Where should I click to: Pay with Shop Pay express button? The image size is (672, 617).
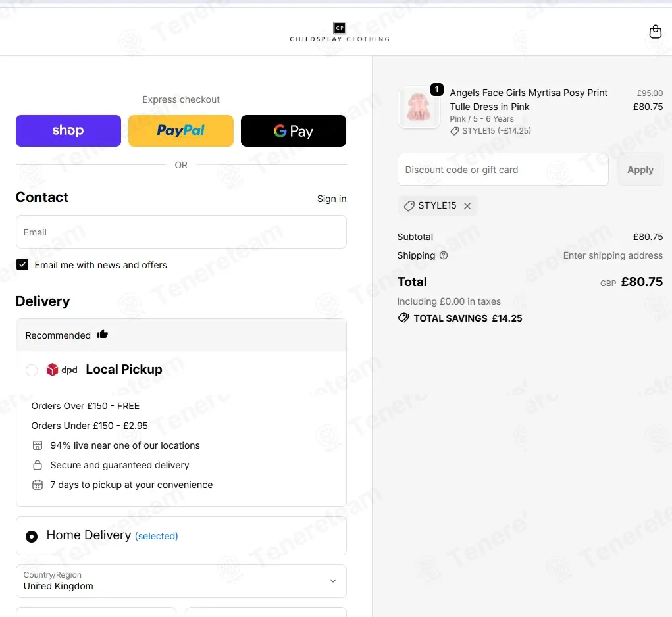pyautogui.click(x=68, y=131)
